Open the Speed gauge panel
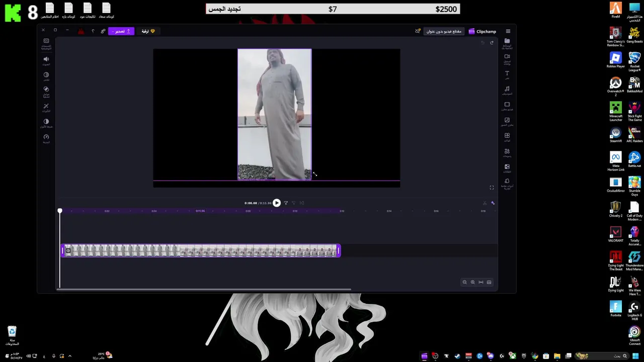This screenshot has width=644, height=362. click(46, 138)
